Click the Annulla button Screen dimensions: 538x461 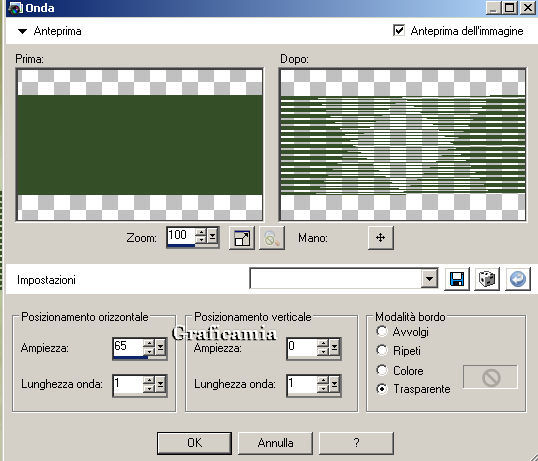pos(276,443)
